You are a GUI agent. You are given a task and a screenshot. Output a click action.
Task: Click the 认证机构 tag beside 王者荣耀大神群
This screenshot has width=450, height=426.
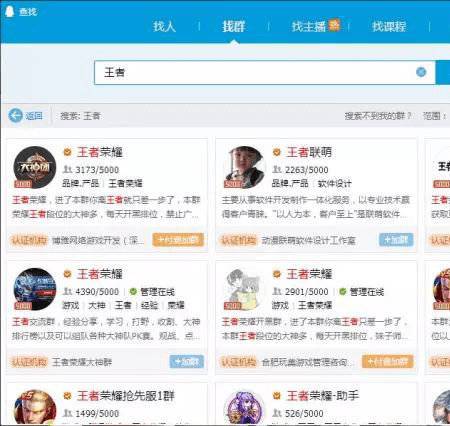coord(29,362)
